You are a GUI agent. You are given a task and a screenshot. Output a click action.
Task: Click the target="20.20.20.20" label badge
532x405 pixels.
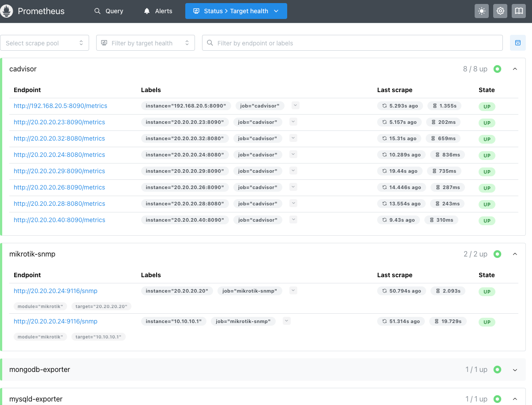click(101, 306)
